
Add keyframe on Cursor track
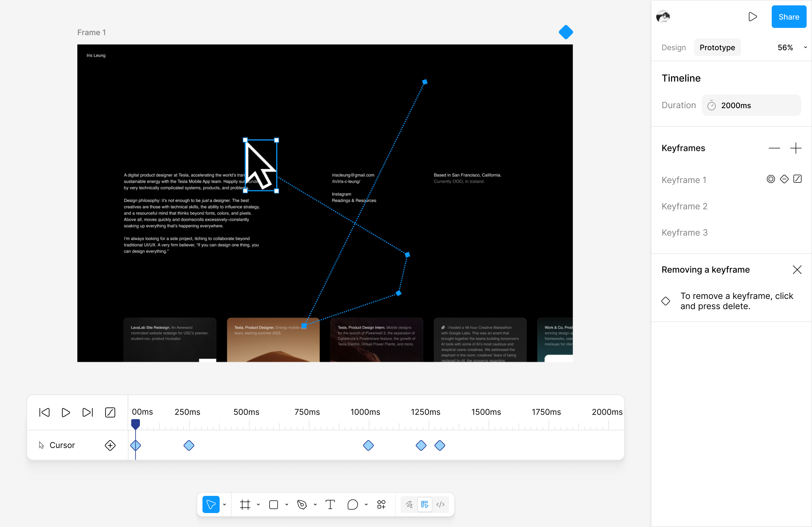point(110,445)
